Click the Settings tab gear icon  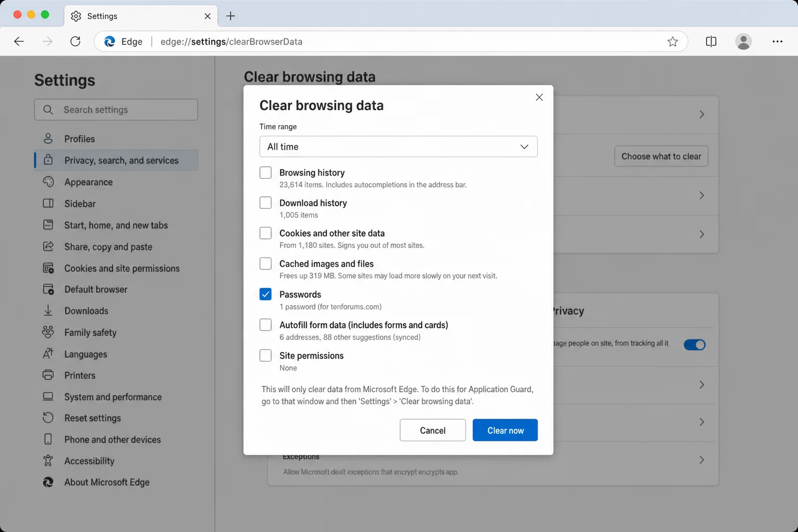(76, 16)
